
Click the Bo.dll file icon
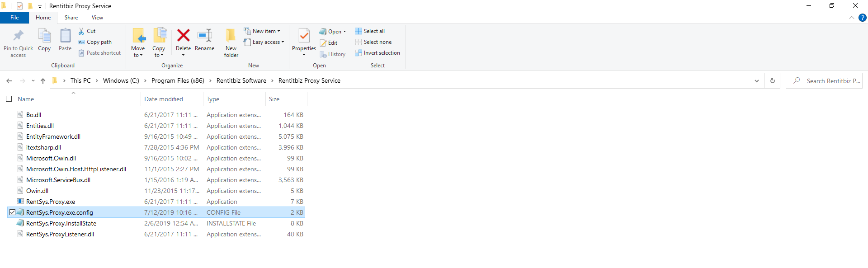click(x=20, y=115)
